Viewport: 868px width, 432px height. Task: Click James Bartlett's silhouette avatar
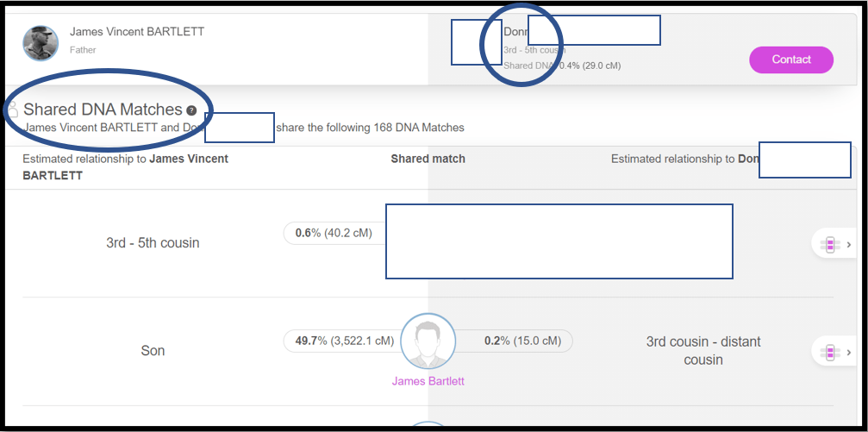tap(428, 341)
